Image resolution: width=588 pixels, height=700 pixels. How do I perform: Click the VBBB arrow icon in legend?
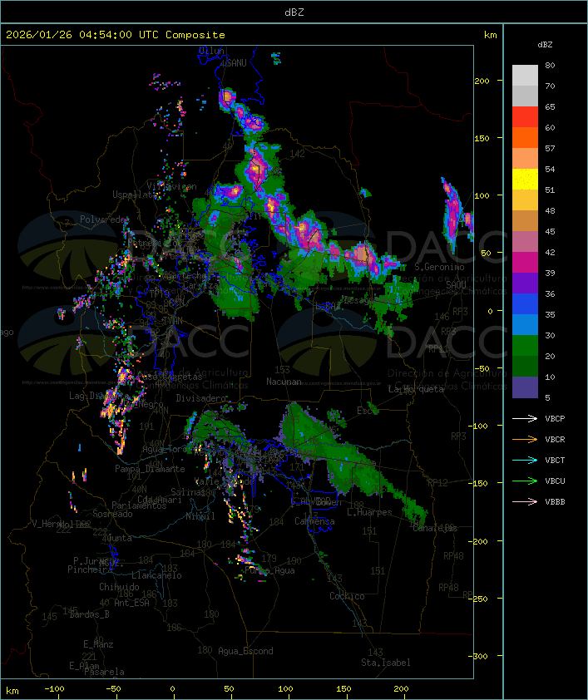525,501
